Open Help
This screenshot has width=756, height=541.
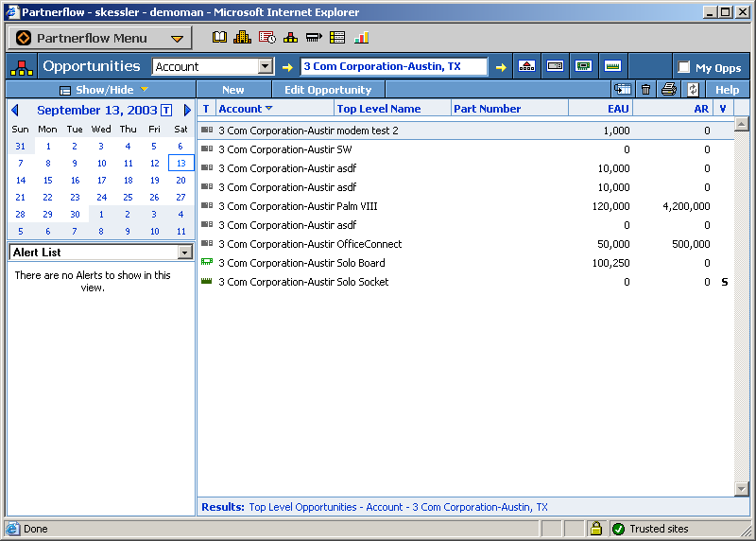pyautogui.click(x=727, y=90)
